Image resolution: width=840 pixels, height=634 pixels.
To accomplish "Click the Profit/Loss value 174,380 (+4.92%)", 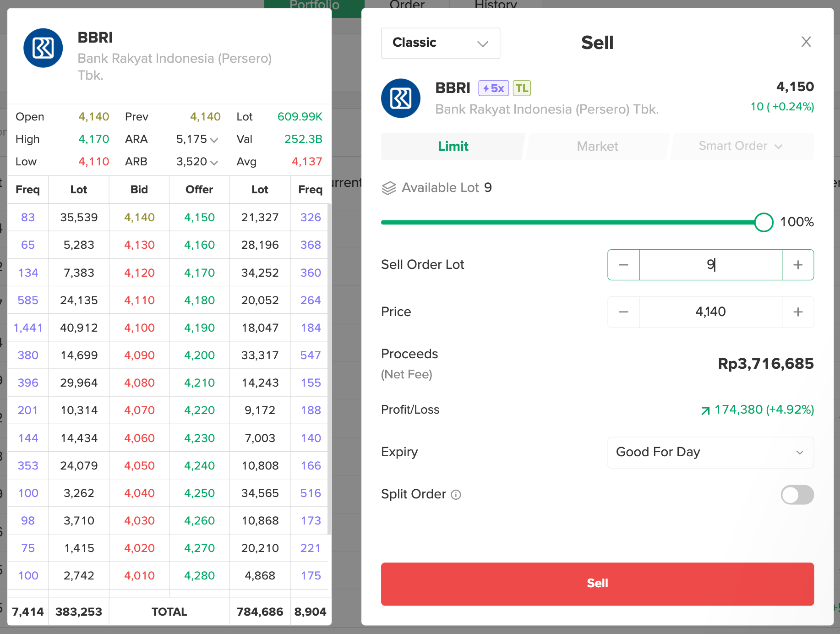I will click(758, 410).
